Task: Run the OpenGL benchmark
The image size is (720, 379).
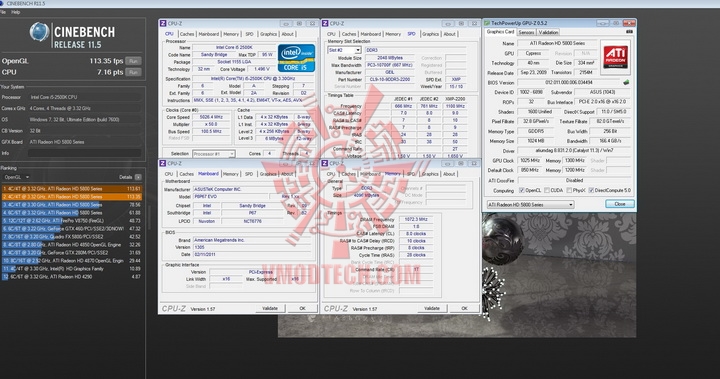Action: [133, 61]
